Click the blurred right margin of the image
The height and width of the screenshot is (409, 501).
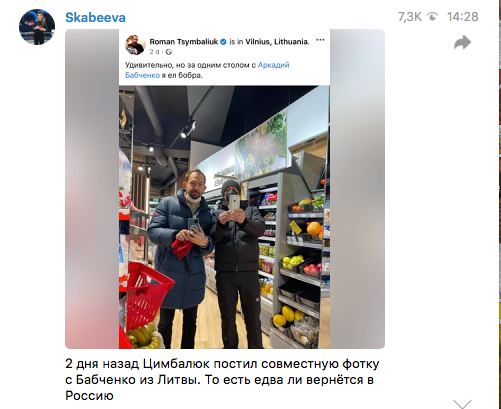(x=357, y=189)
